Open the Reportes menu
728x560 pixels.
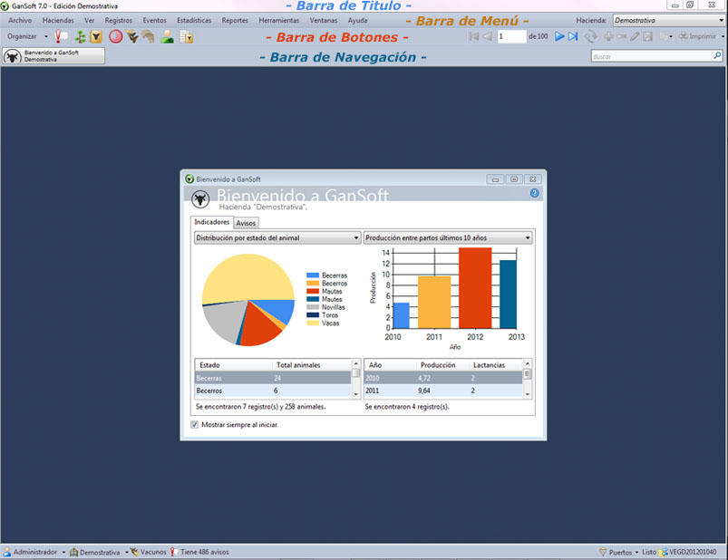(235, 21)
